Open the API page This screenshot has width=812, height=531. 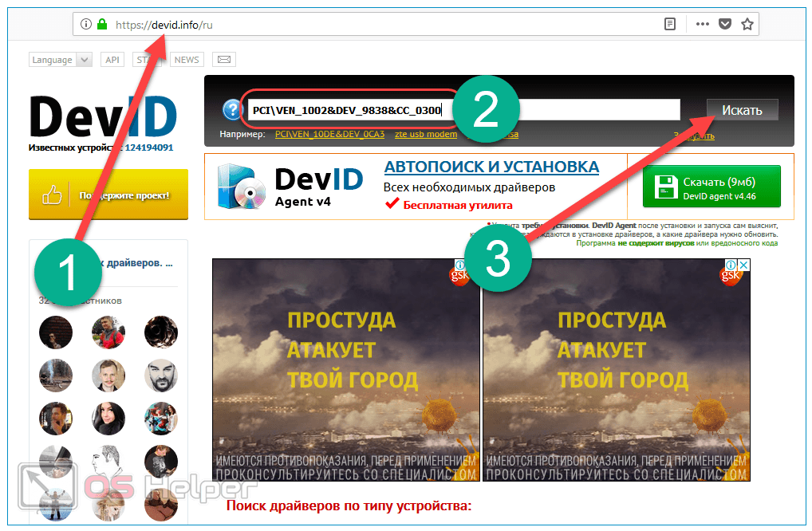(112, 60)
